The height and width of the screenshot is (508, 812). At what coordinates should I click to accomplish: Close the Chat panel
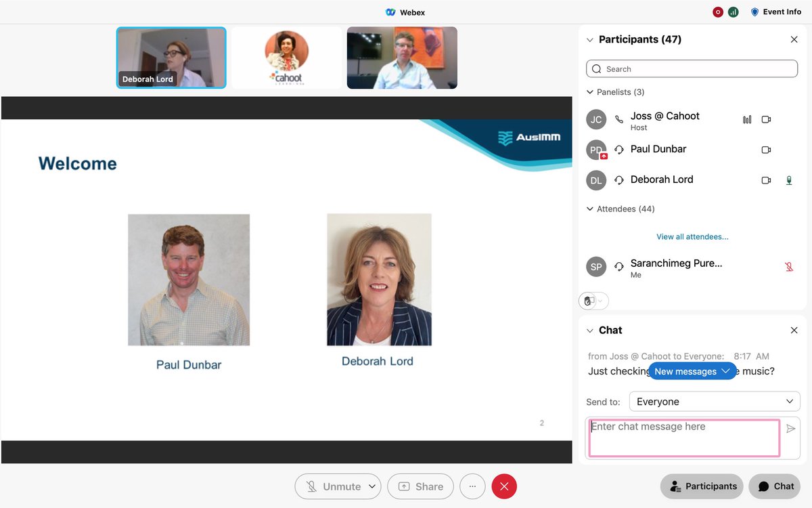(x=794, y=331)
